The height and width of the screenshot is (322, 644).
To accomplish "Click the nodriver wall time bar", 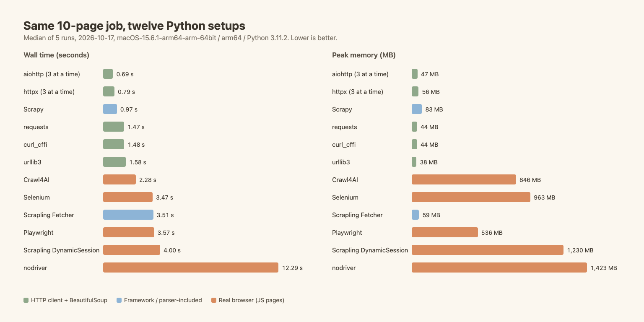I will tap(191, 267).
